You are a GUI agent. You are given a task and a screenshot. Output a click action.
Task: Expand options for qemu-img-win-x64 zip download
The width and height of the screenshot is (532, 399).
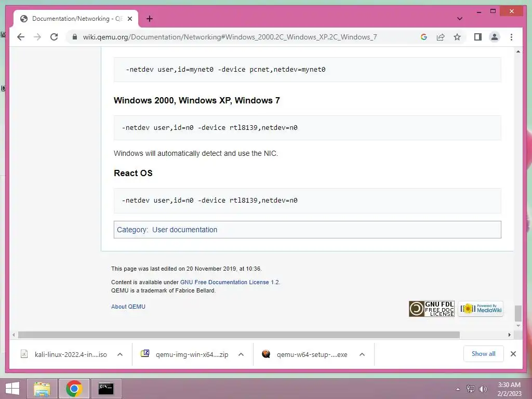click(241, 354)
